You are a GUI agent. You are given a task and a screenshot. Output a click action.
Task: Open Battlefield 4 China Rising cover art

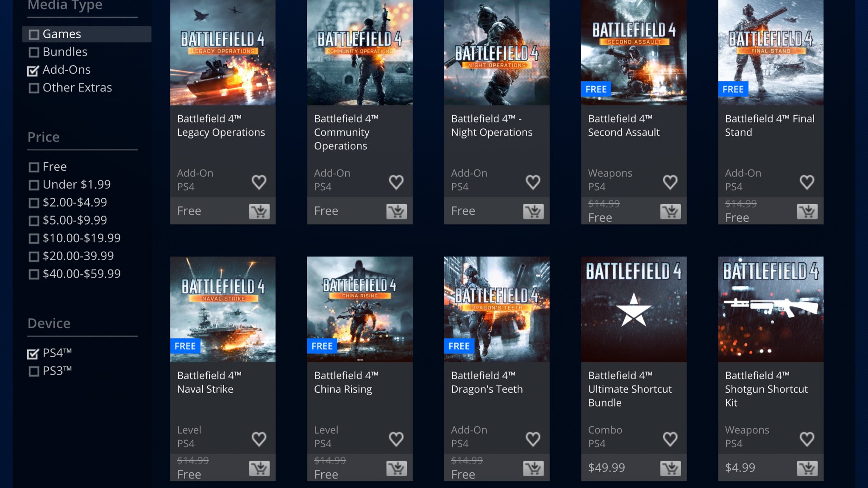(360, 309)
